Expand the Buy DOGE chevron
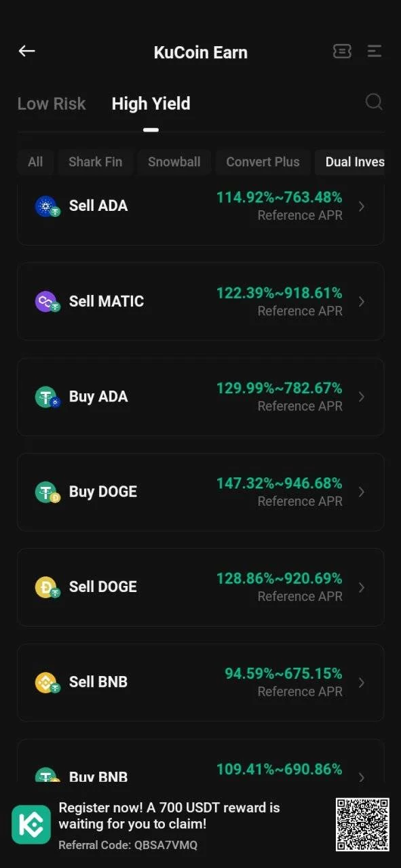The height and width of the screenshot is (868, 401). coord(362,492)
